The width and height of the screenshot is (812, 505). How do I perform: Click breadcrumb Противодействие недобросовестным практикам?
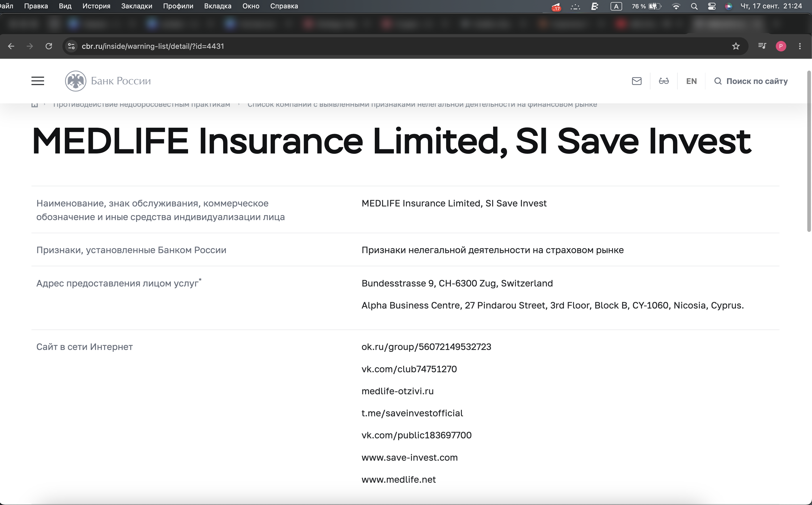pos(142,104)
